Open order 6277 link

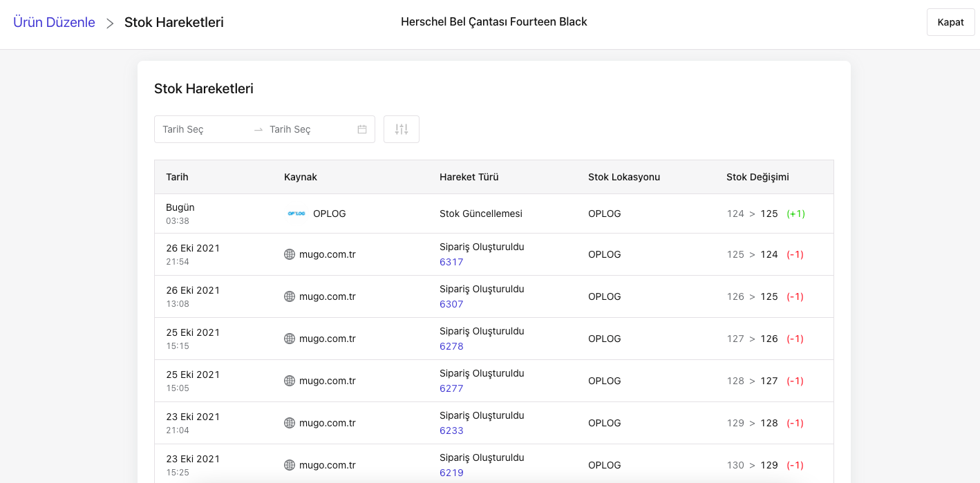pyautogui.click(x=451, y=388)
